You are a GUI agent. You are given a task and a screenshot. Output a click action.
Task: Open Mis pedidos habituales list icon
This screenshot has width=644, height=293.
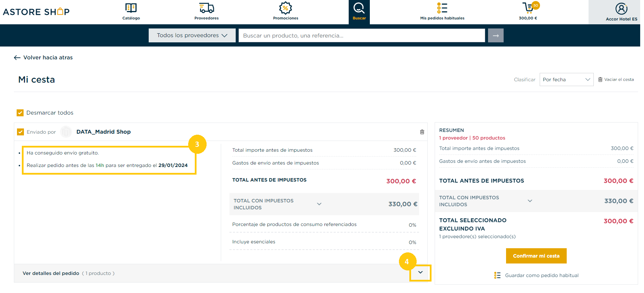pyautogui.click(x=442, y=8)
